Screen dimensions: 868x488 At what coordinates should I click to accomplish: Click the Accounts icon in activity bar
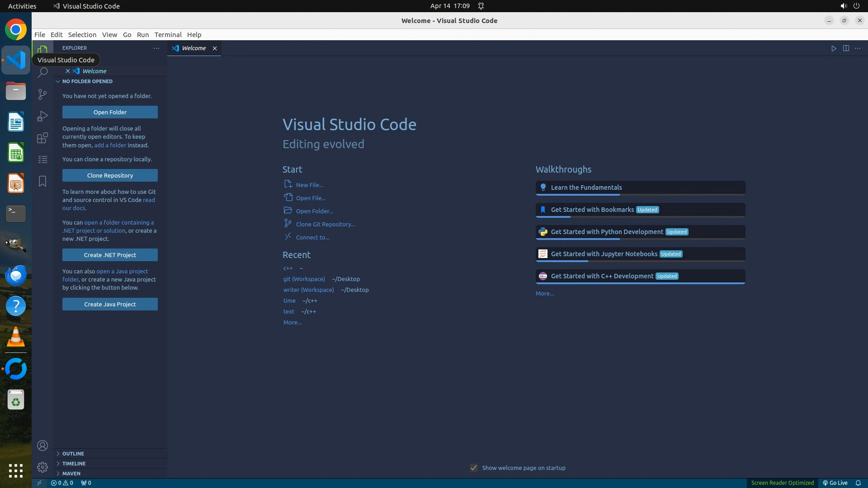pyautogui.click(x=42, y=446)
